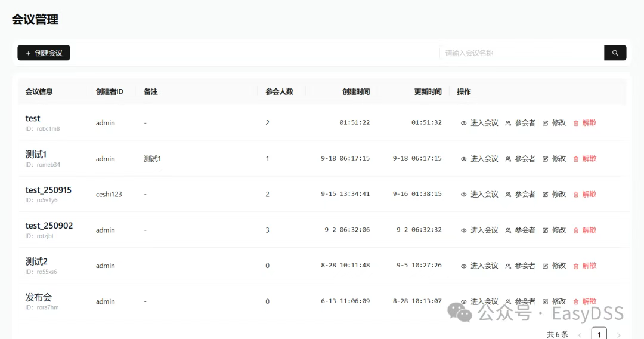Click meeting ID robc1m8
This screenshot has height=339, width=644.
48,128
